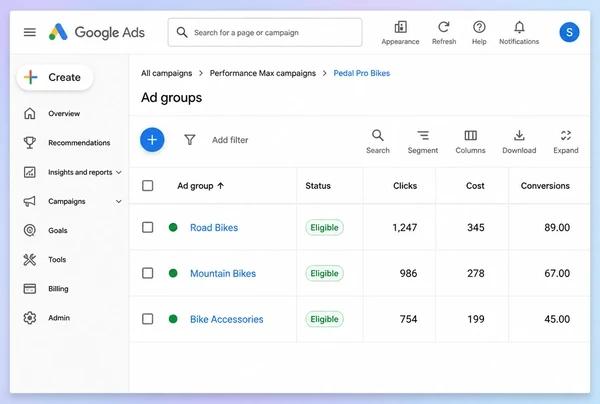Select all ad groups checkbox
Viewport: 600px width, 404px height.
click(148, 186)
